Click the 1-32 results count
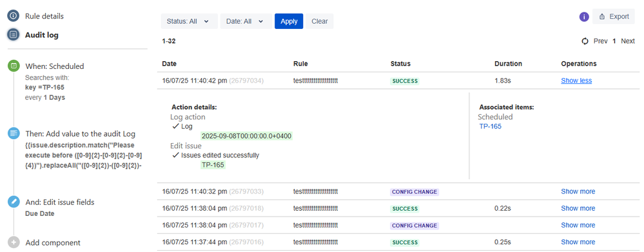The width and height of the screenshot is (644, 252). (x=169, y=41)
